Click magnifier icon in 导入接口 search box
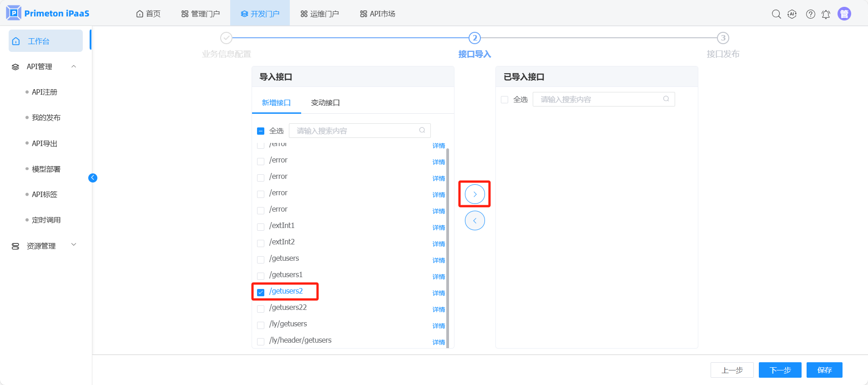The image size is (868, 385). pyautogui.click(x=422, y=130)
